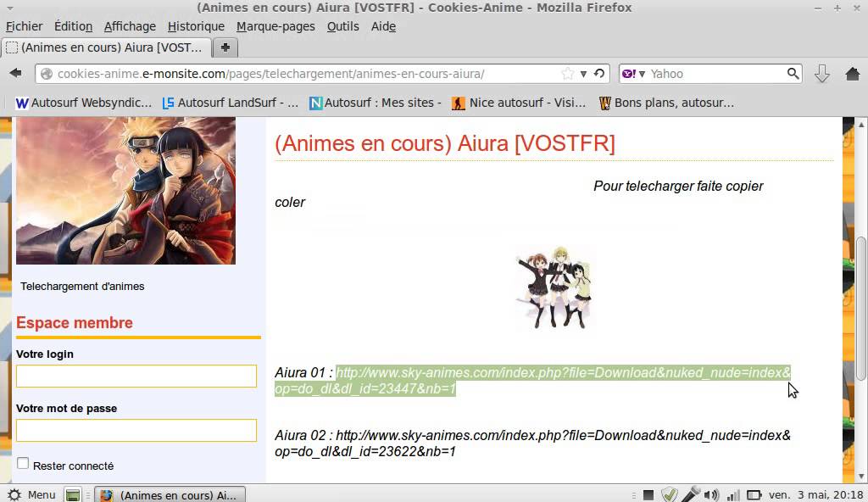This screenshot has height=502, width=868.
Task: Open Autosurf : Mes sites bookmark
Action: coord(376,103)
